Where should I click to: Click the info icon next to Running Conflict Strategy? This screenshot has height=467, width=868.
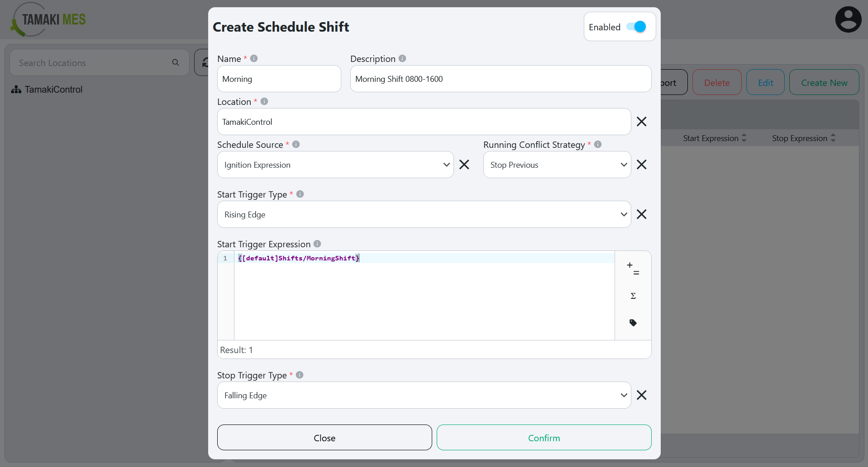coord(597,144)
